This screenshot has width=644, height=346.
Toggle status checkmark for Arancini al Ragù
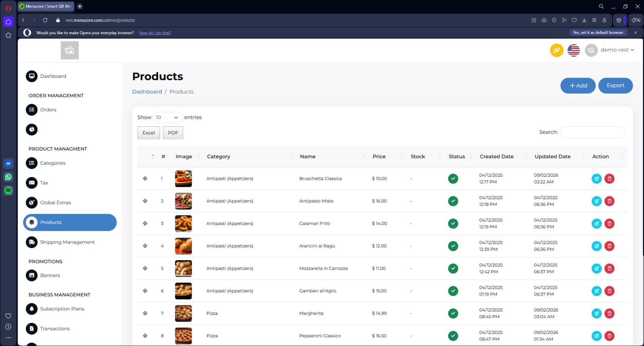tap(453, 246)
